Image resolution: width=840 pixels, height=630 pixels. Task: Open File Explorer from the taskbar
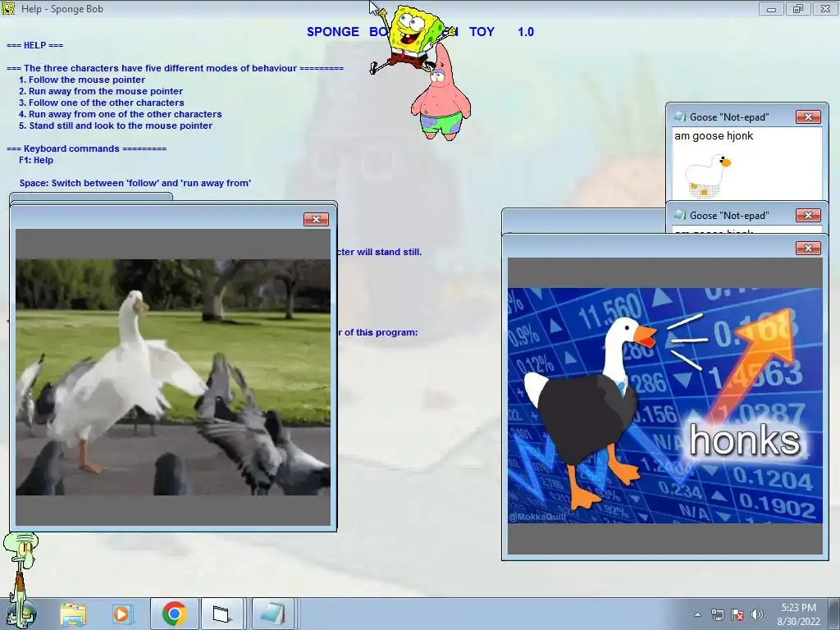[73, 614]
